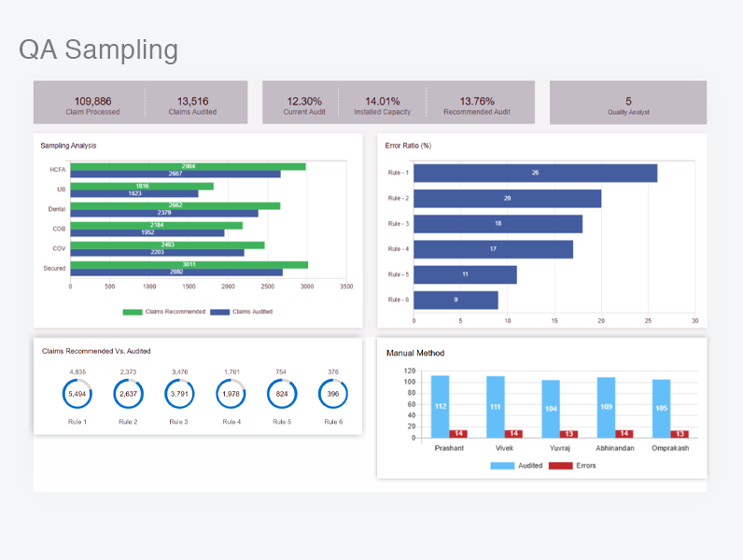The height and width of the screenshot is (560, 743).
Task: Click the UB blue bar labeled 1623
Action: click(x=134, y=193)
